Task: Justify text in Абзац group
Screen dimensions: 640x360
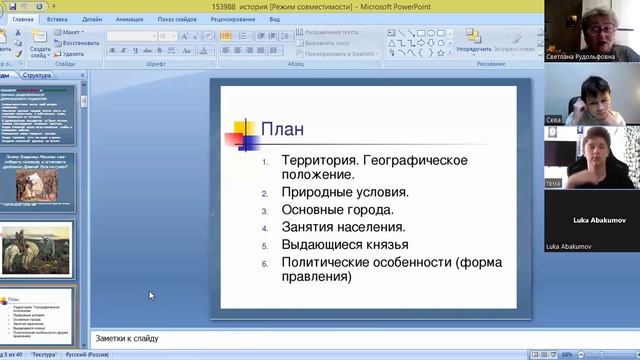Action: (x=261, y=51)
